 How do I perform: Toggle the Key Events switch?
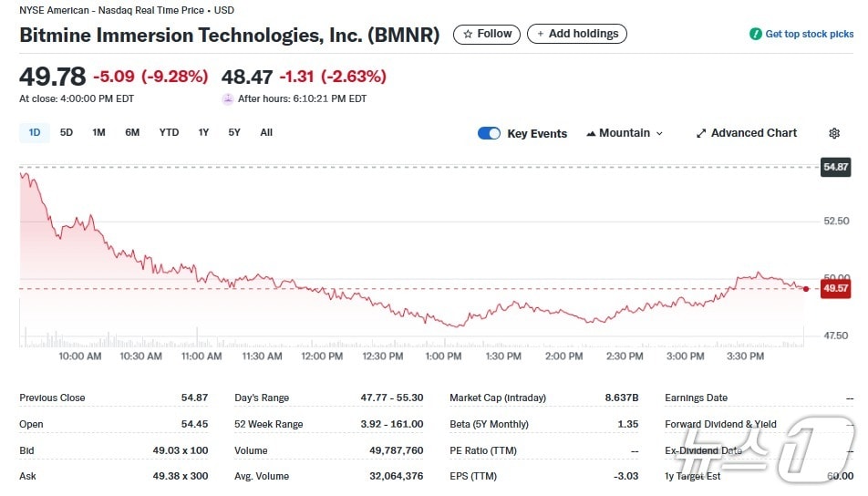(x=489, y=133)
